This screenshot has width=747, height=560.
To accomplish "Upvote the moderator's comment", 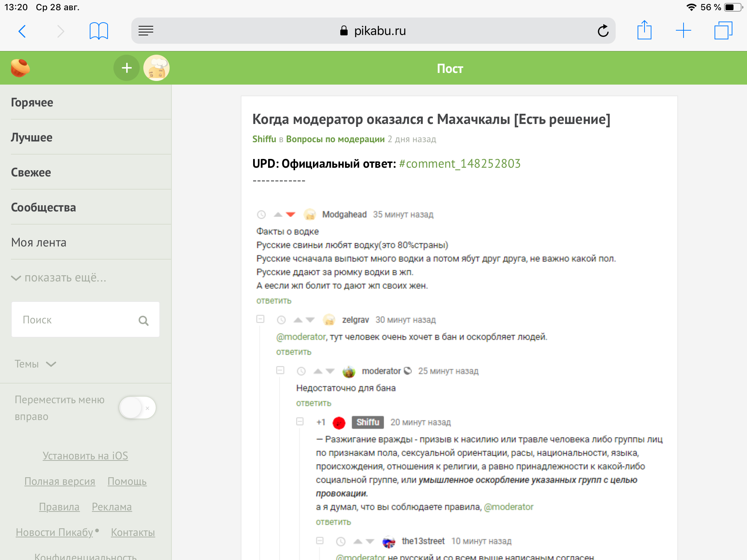I will [x=318, y=371].
